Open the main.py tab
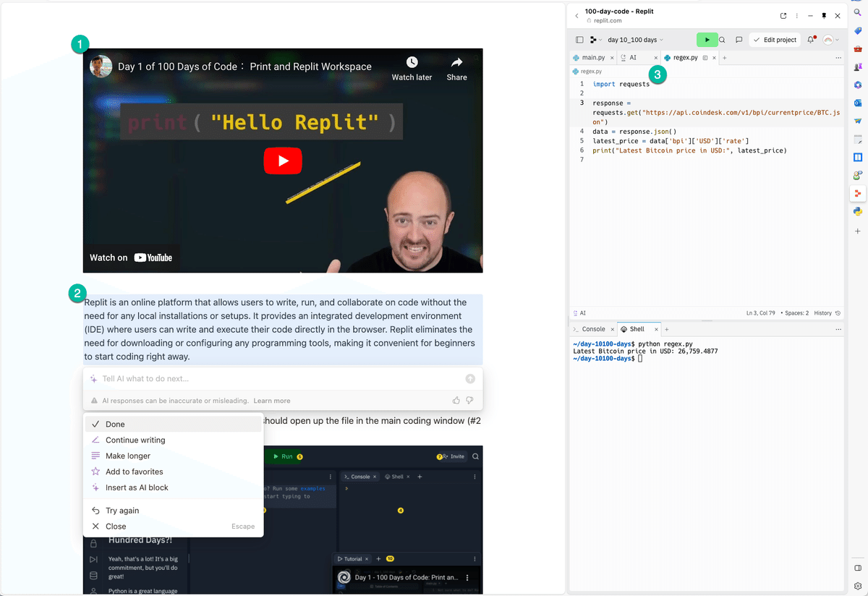Viewport: 868px width, 596px height. (x=593, y=57)
